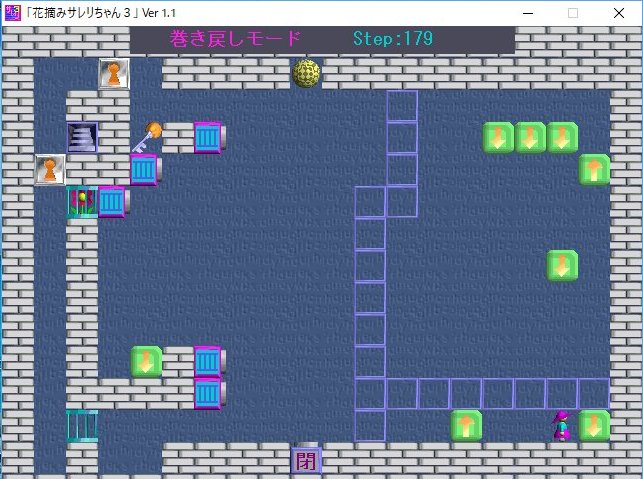Click the blue crate beside the caged flower
This screenshot has height=479, width=643.
pos(112,201)
